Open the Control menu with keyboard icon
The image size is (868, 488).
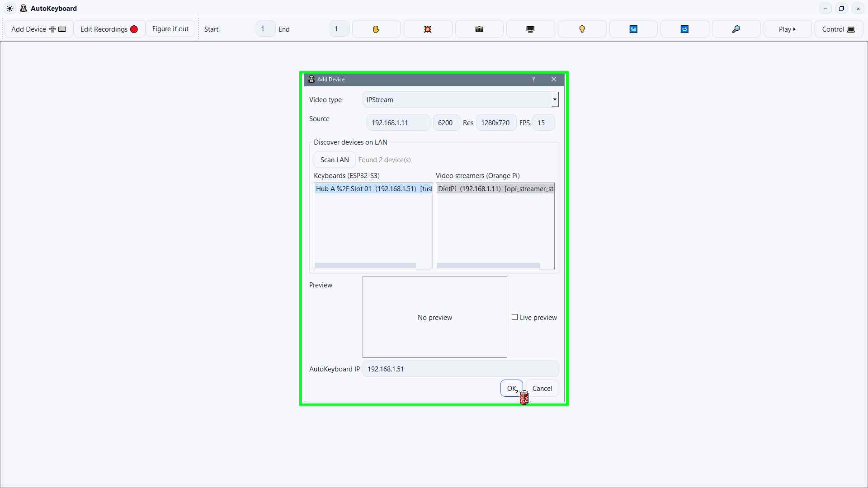(839, 28)
